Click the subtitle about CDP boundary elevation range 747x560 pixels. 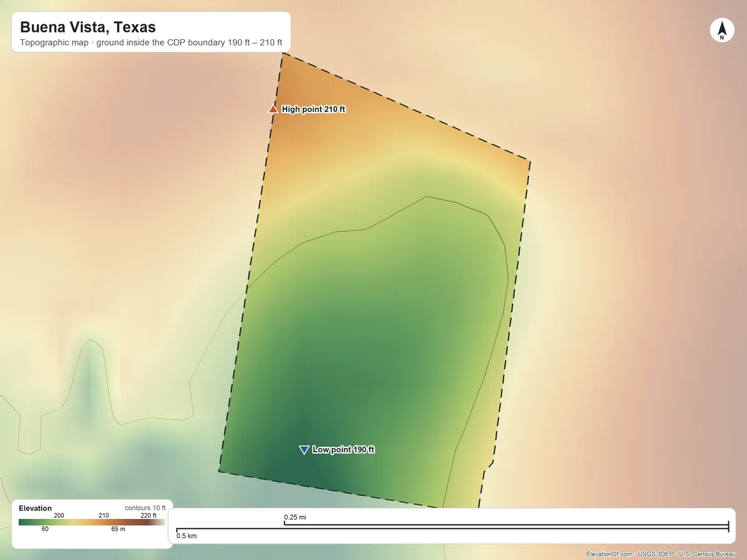point(151,44)
